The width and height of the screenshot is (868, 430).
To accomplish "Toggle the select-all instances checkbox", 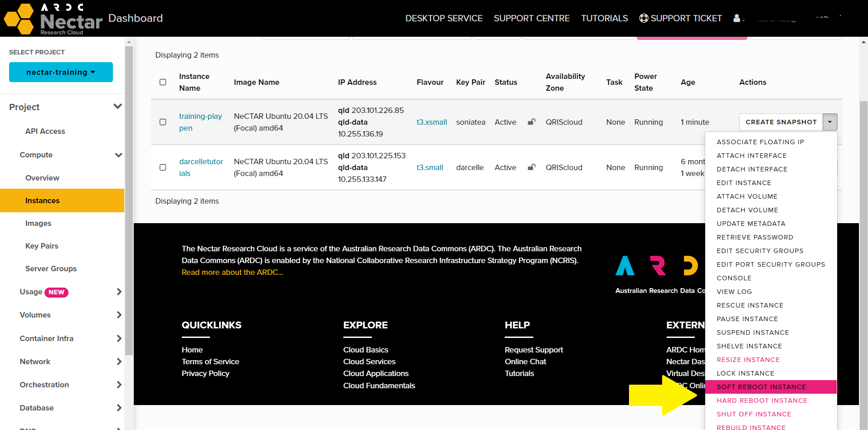I will coord(163,82).
